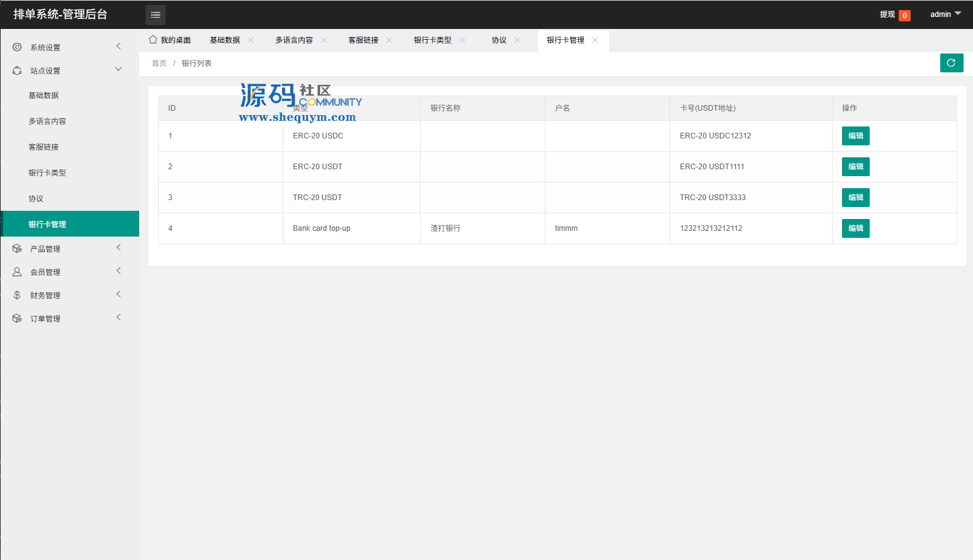Edit the Bank card top-up row
Image resolution: width=973 pixels, height=560 pixels.
(855, 228)
